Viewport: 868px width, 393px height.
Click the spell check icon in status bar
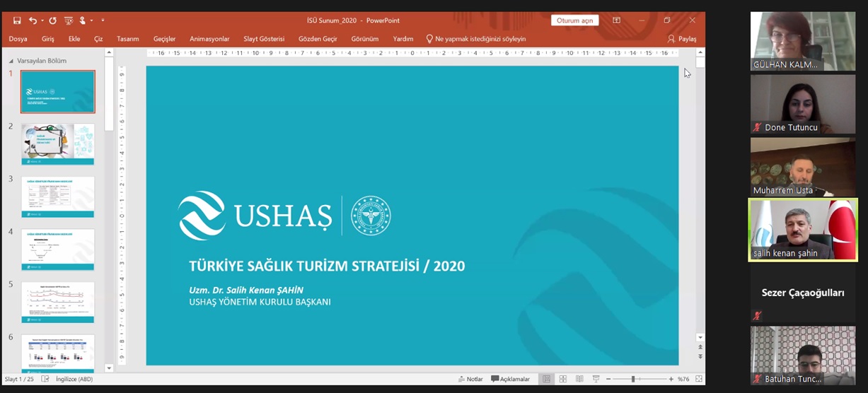45,380
